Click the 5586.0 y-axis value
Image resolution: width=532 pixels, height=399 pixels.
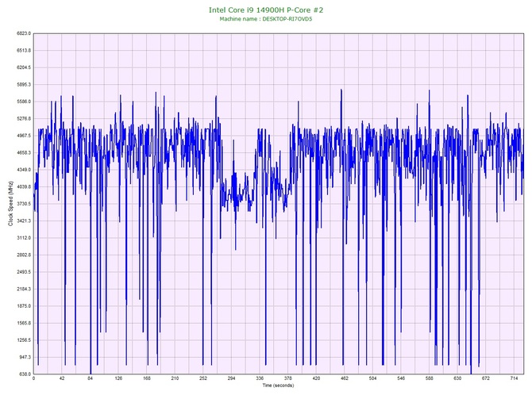point(24,102)
